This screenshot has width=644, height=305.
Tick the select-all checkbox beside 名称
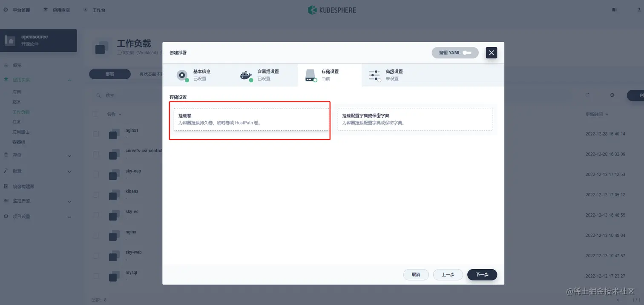coord(96,114)
